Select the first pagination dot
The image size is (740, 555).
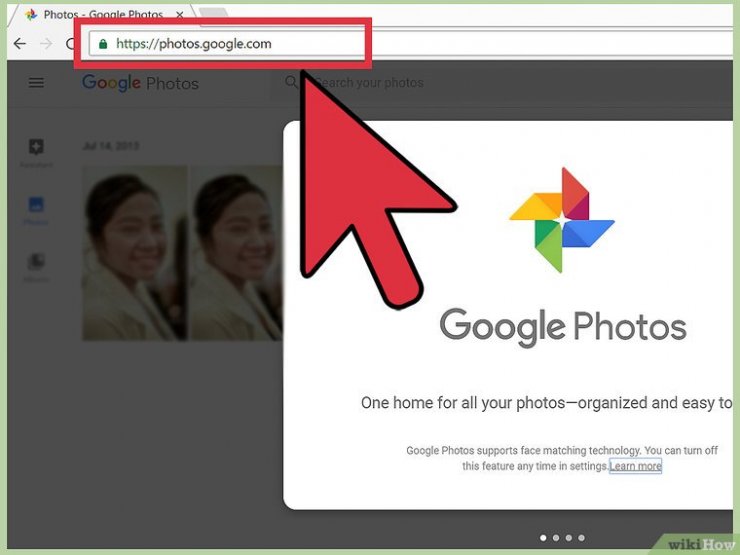(x=543, y=538)
